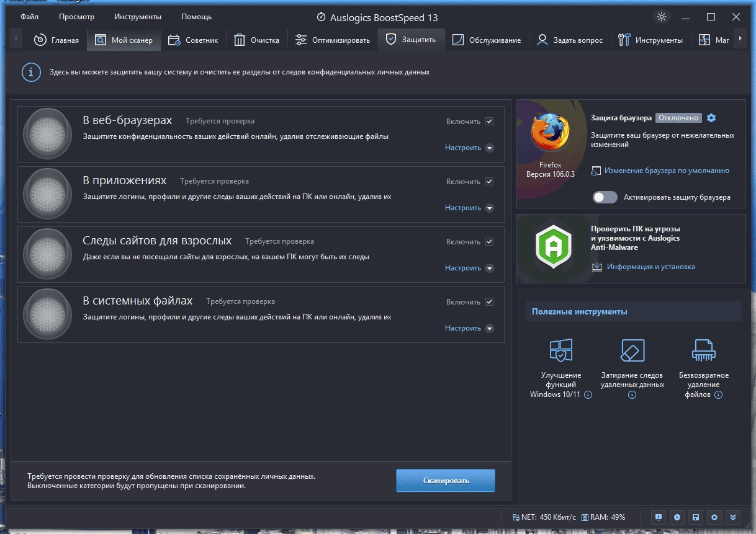
Task: Click the status circle for Следы сайтов для взрослых
Action: pyautogui.click(x=48, y=254)
